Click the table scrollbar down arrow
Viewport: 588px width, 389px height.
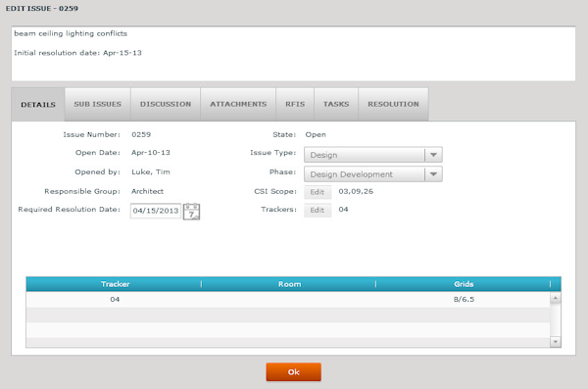click(x=555, y=342)
